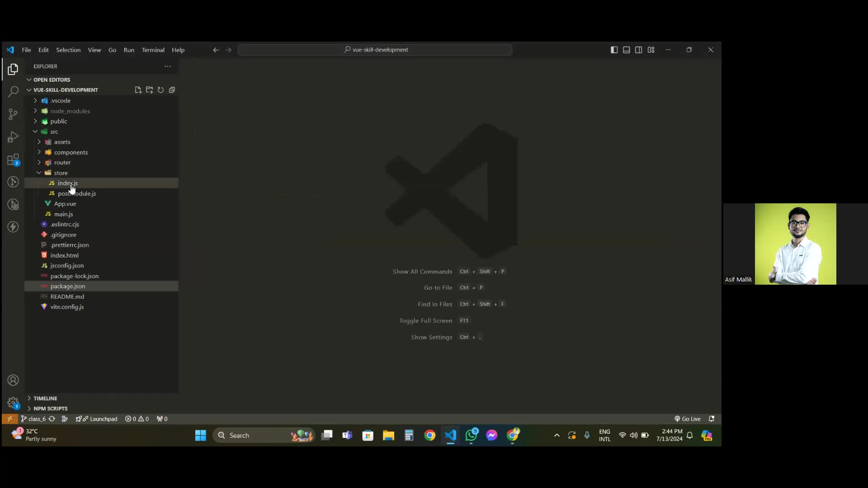Open Windows Start menu
Viewport: 868px width, 488px height.
tap(201, 435)
